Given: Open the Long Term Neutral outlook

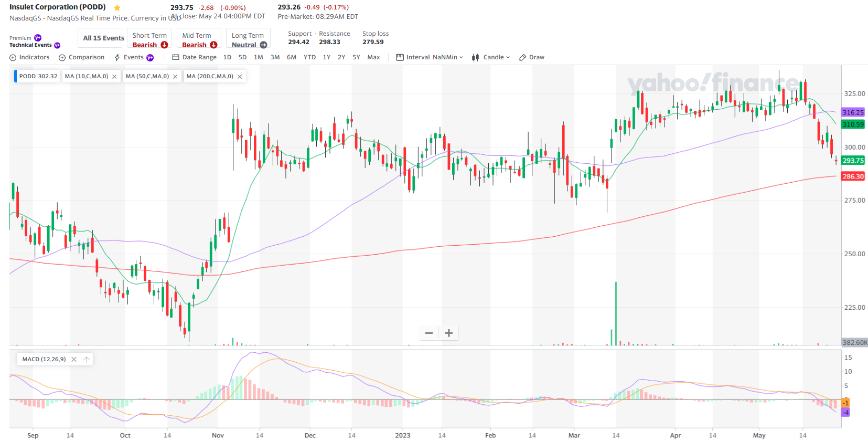Looking at the screenshot, I should click(249, 38).
